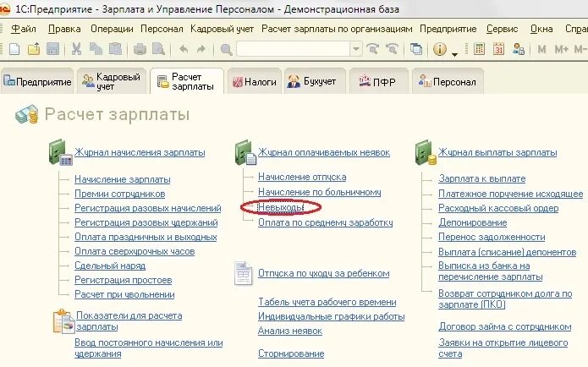This screenshot has height=367, width=588.
Task: Click the journal icon of salary payout
Action: click(426, 152)
